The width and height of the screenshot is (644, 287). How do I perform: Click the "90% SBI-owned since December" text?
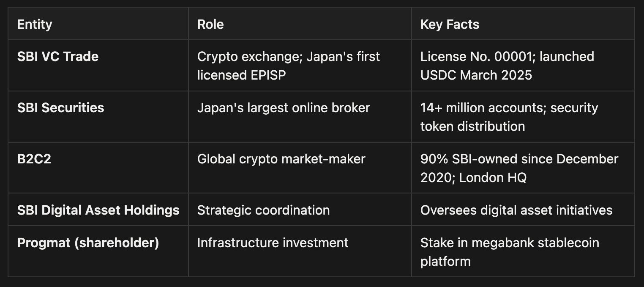click(519, 159)
